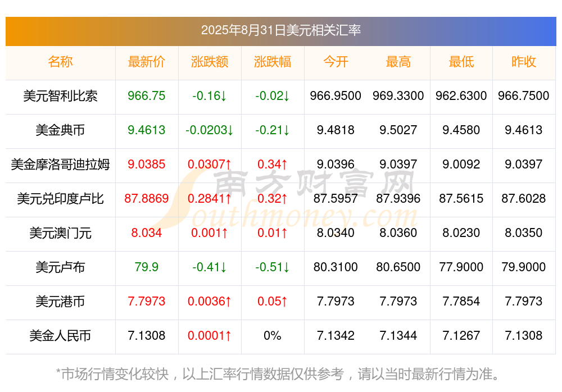Click latest price 79.9
562x392 pixels.
point(147,267)
